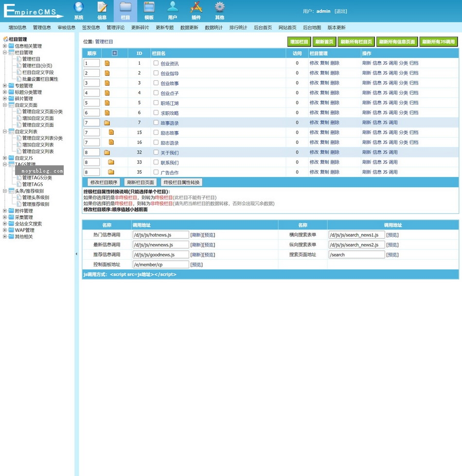Select the 故事语录 checkbox
Image resolution: width=462 pixels, height=476 pixels.
point(156,123)
